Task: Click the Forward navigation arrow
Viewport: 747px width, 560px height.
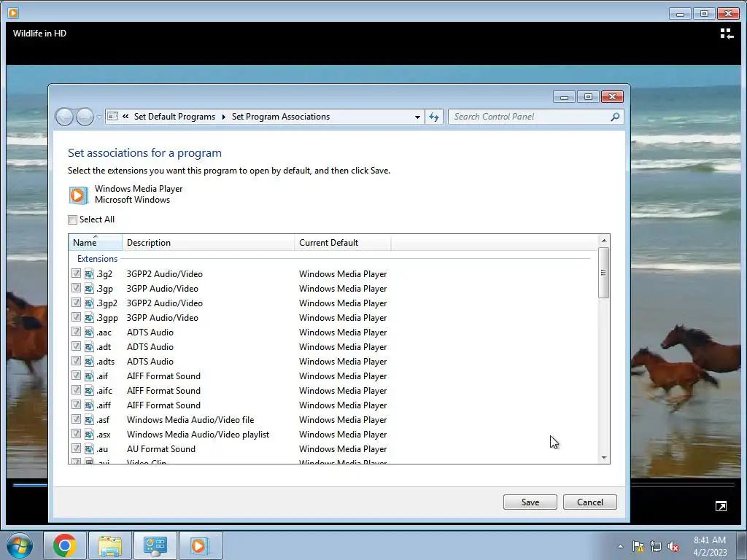Action: point(85,117)
